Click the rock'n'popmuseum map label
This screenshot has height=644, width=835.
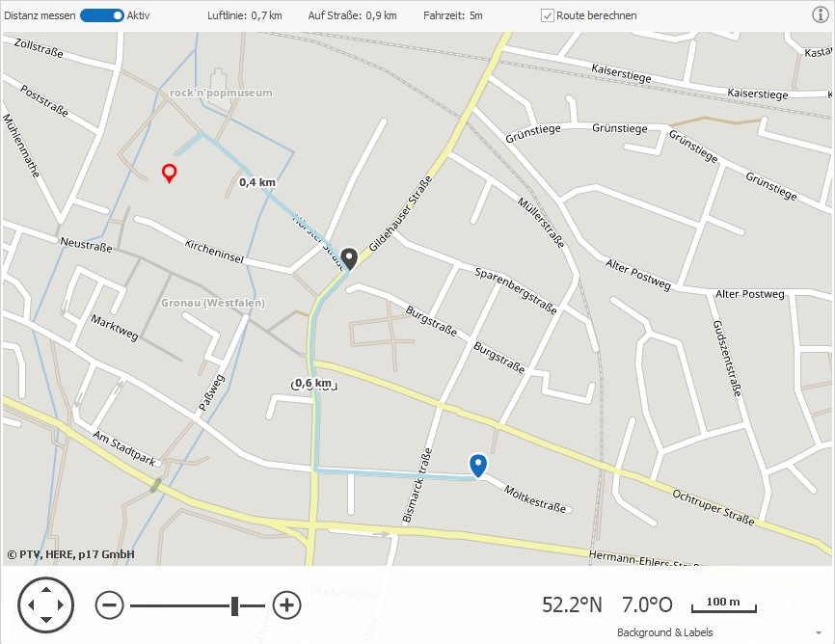click(221, 93)
